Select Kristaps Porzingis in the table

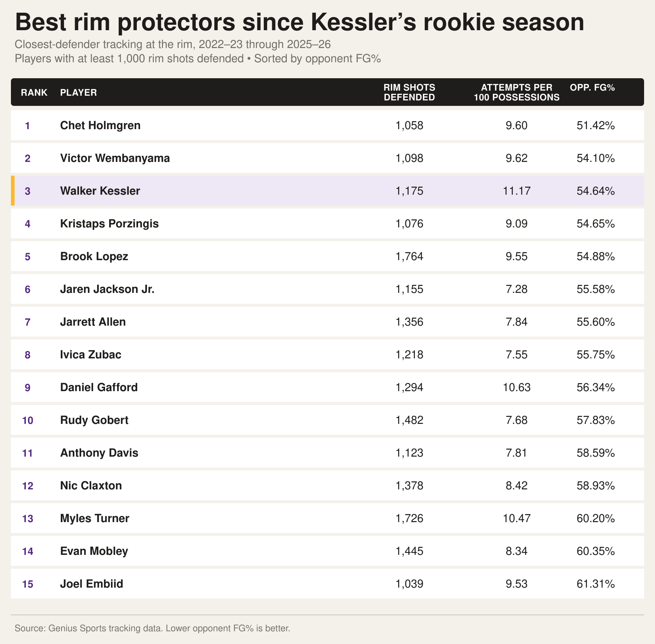coord(110,224)
